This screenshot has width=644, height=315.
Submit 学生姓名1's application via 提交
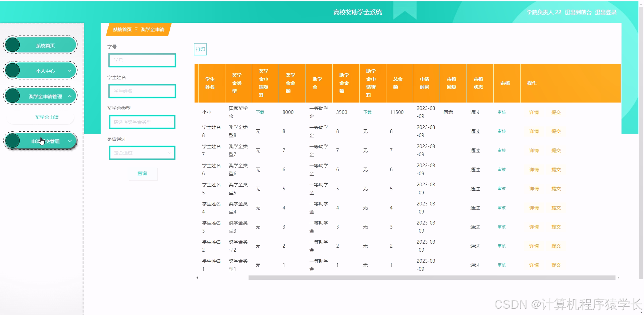[x=556, y=265]
